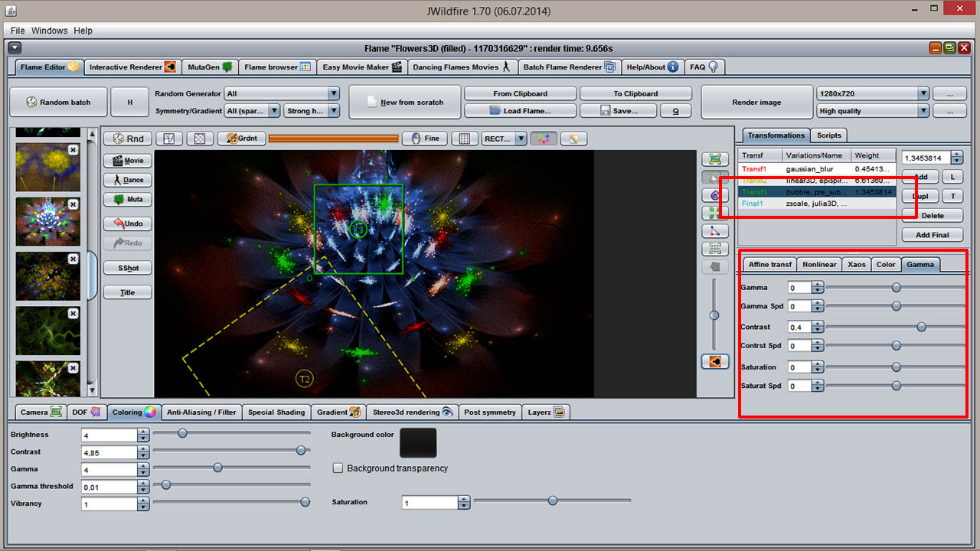Click the New from scratch document button
The image size is (980, 551).
405,102
